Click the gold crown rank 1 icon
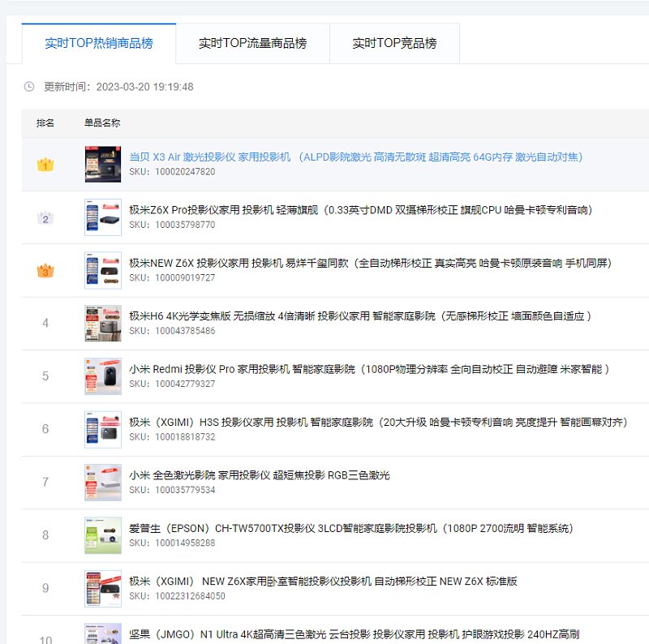 click(x=45, y=165)
